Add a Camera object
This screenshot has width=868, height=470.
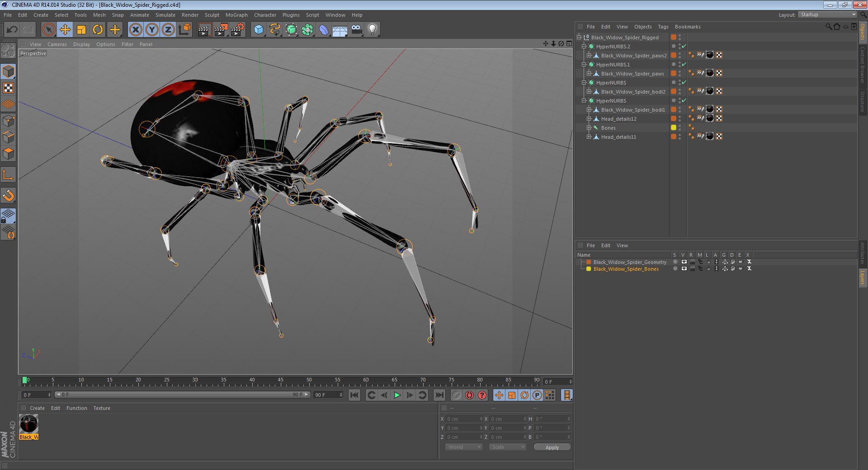tap(356, 30)
